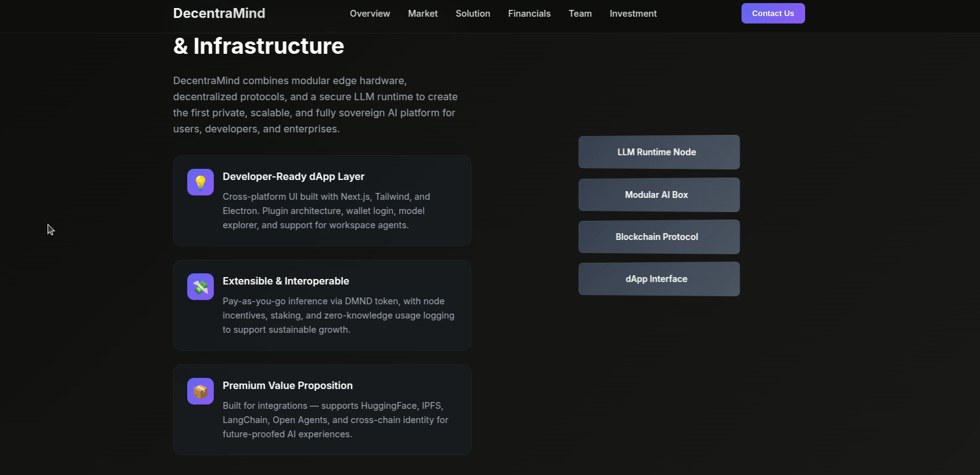
Task: Click the Premium Value Proposition heading
Action: pyautogui.click(x=287, y=386)
